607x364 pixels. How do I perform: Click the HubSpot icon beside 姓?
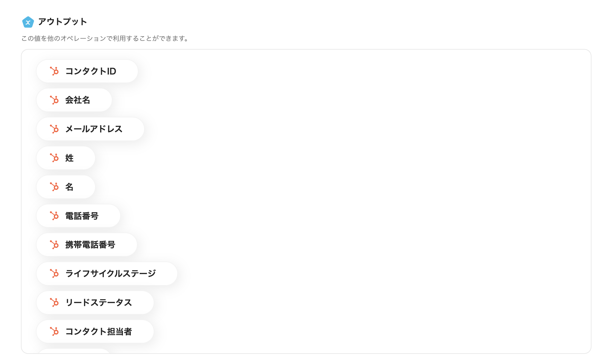coord(55,158)
